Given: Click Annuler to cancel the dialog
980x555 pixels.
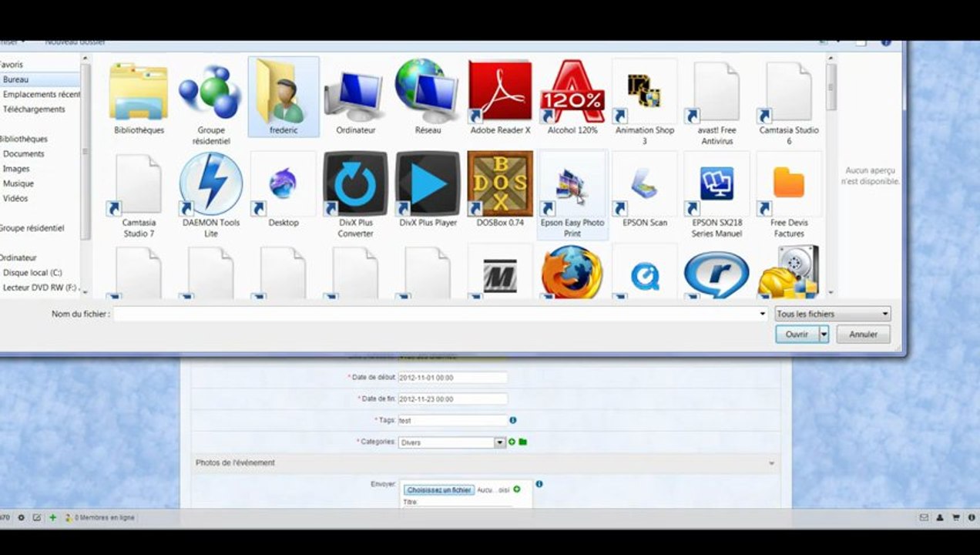Looking at the screenshot, I should pos(863,334).
